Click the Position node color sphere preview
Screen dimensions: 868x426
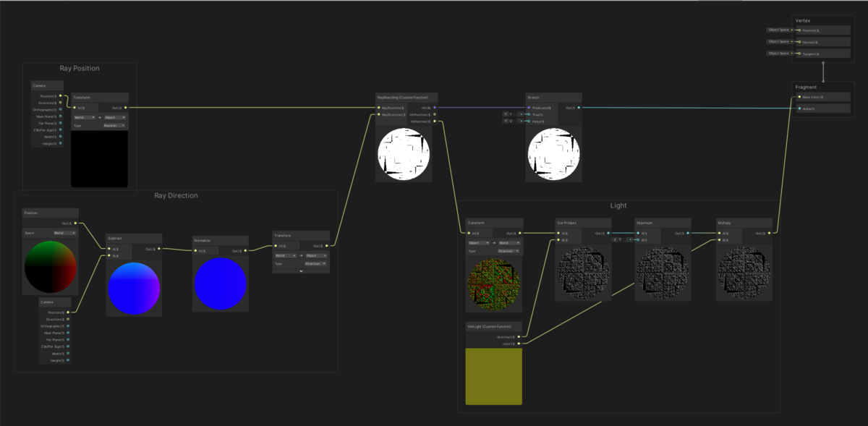tap(50, 266)
